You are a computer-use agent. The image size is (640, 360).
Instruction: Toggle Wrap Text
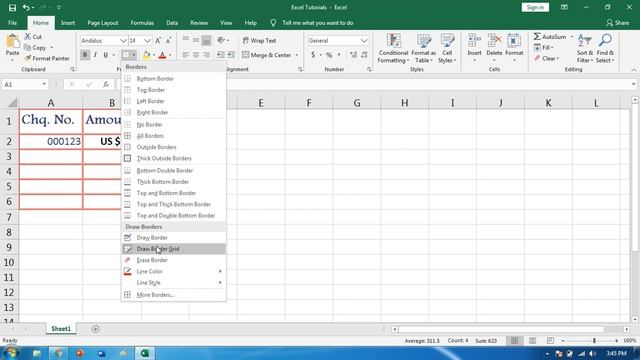pyautogui.click(x=260, y=40)
